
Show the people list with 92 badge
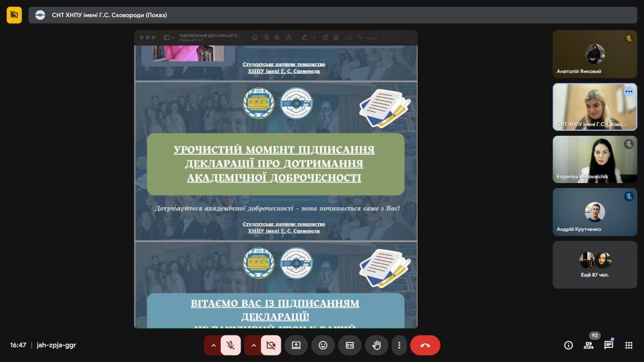(588, 345)
